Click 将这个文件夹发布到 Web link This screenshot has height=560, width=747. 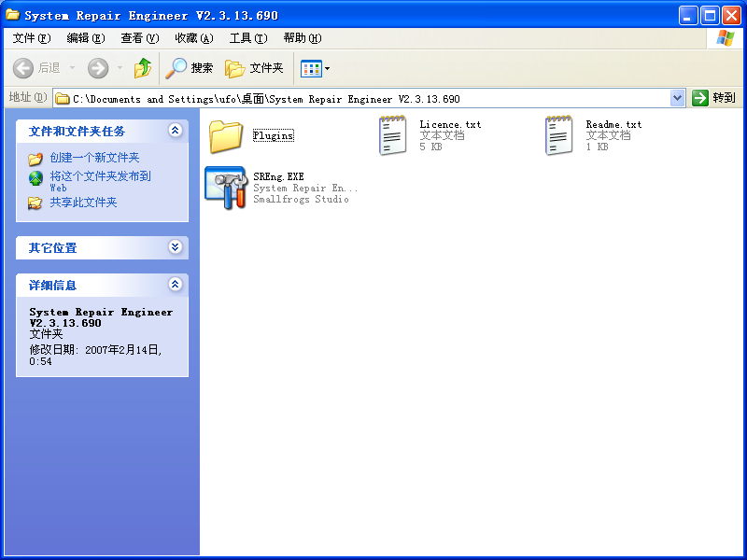101,181
